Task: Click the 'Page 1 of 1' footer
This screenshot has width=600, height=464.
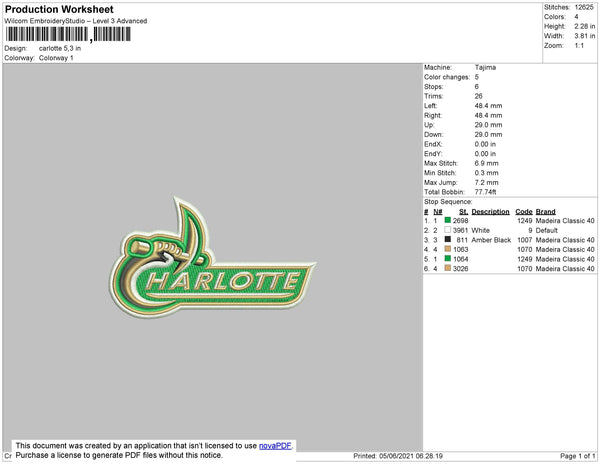Action: point(578,456)
